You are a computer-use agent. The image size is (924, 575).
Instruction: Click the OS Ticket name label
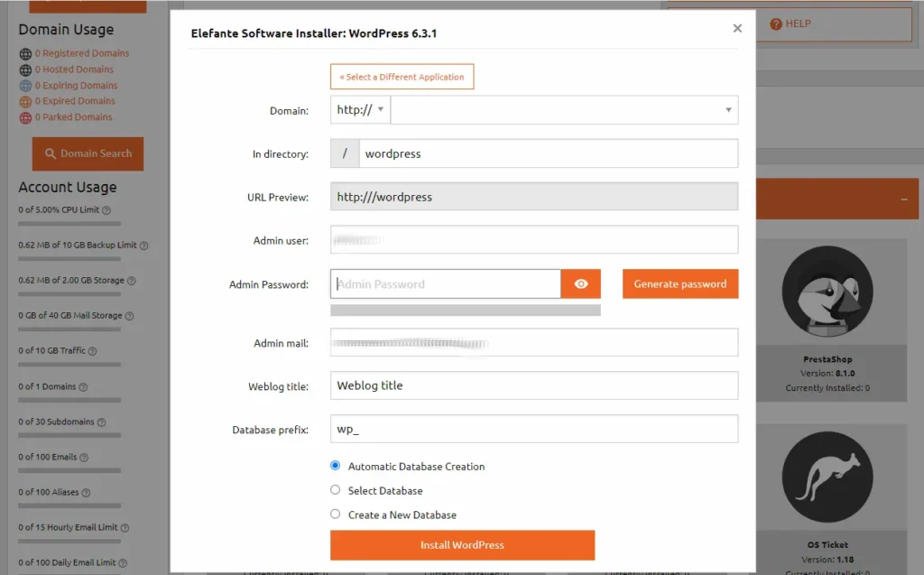click(x=827, y=545)
